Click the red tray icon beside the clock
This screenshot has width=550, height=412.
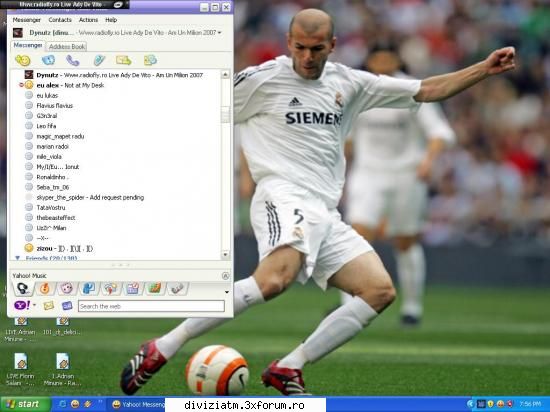point(510,404)
